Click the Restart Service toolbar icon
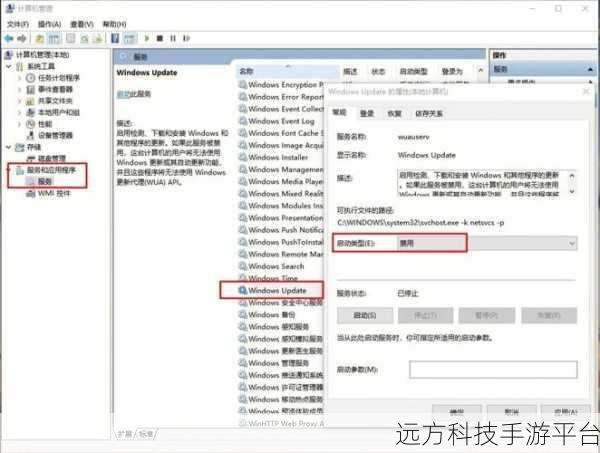The image size is (600, 453). point(186,38)
